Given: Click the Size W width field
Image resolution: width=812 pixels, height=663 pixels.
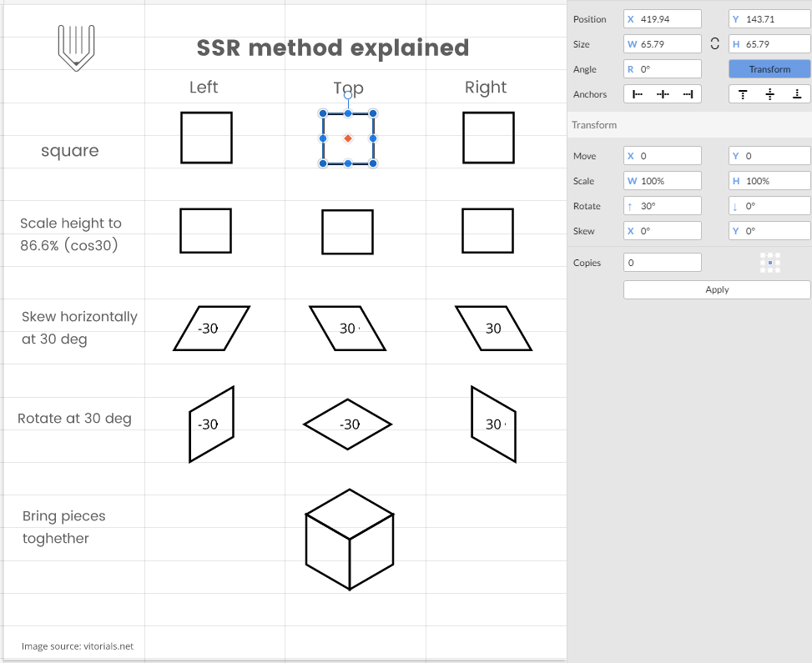Looking at the screenshot, I should pyautogui.click(x=663, y=44).
